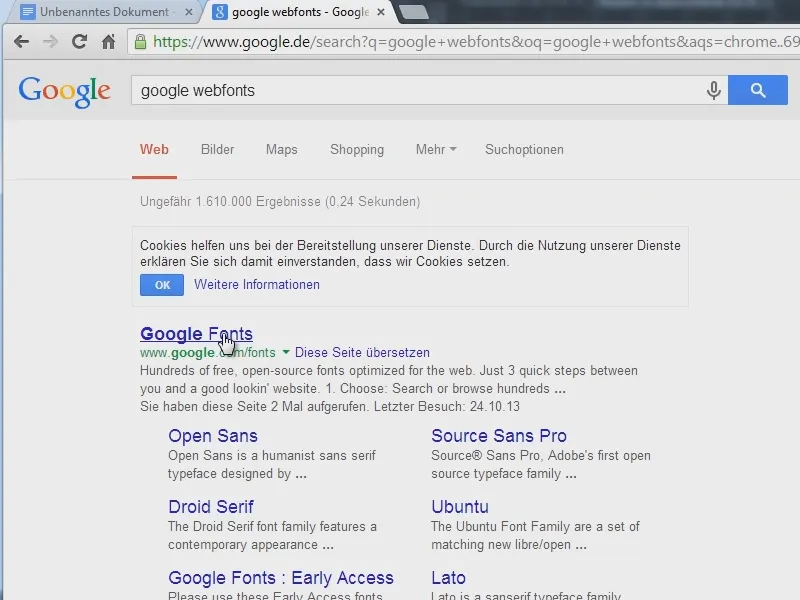Click the blue magnifier search button
800x600 pixels.
pos(758,90)
